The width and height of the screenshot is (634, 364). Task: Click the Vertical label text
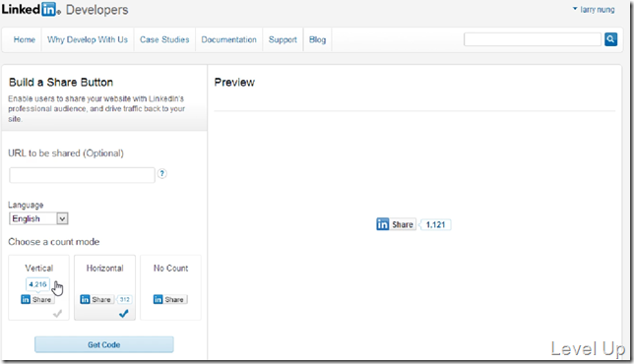pos(38,269)
